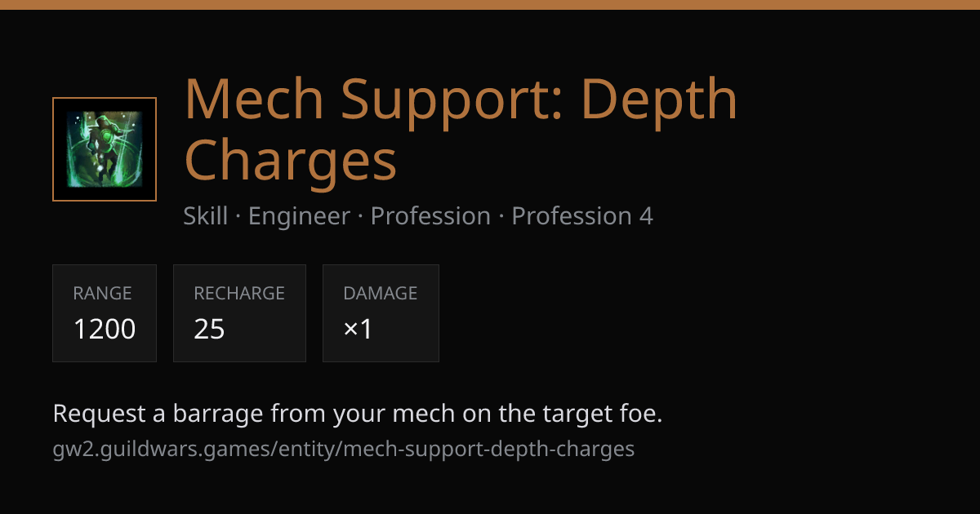Screen dimensions: 980x514
Task: Choose the "Profession 4" slot tag
Action: [582, 216]
